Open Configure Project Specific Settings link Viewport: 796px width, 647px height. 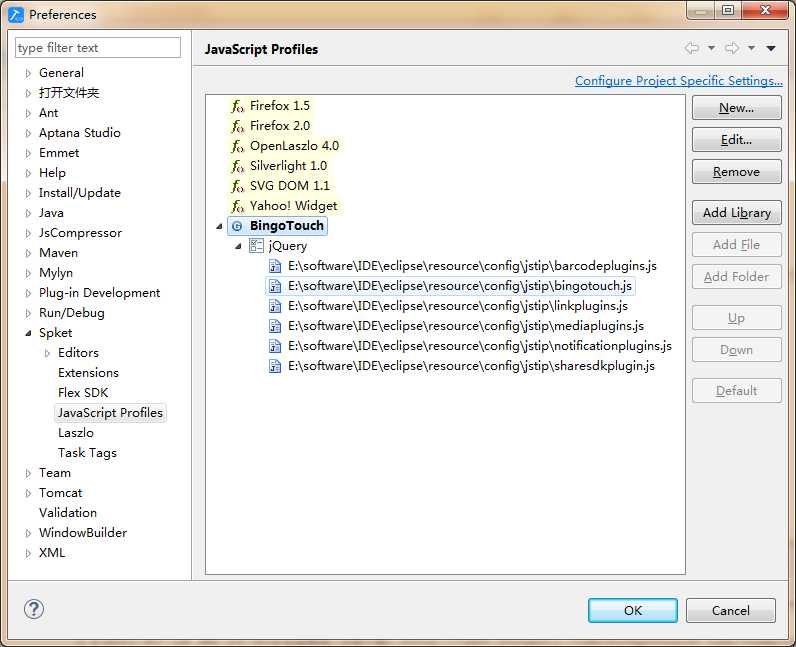click(x=679, y=81)
